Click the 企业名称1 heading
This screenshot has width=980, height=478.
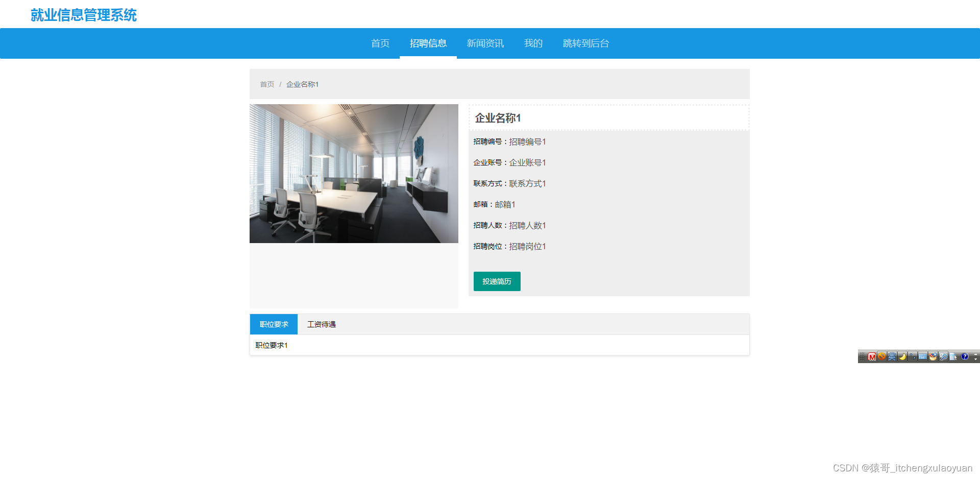[x=498, y=118]
